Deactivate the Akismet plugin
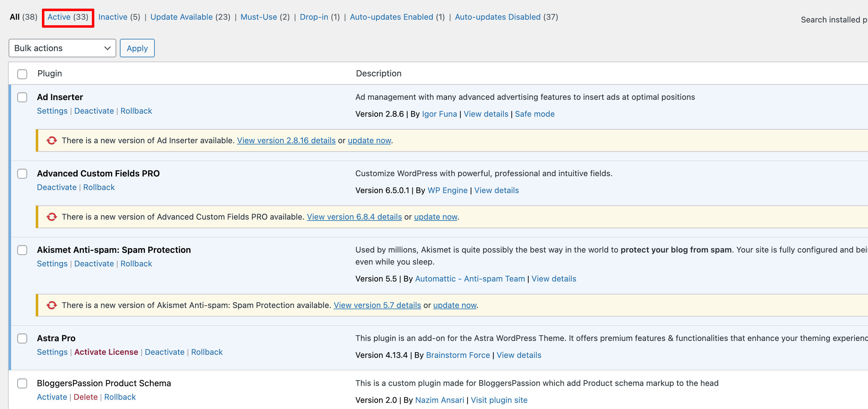The width and height of the screenshot is (868, 409). click(x=94, y=264)
